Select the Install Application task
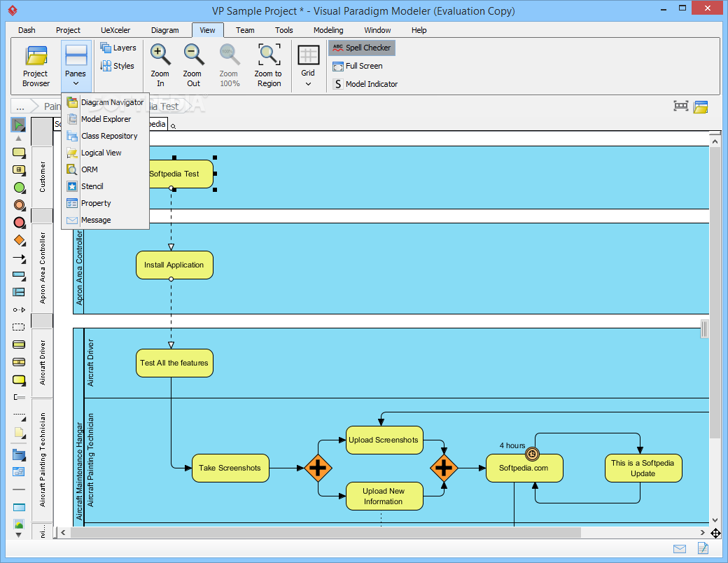The height and width of the screenshot is (563, 728). (x=174, y=265)
